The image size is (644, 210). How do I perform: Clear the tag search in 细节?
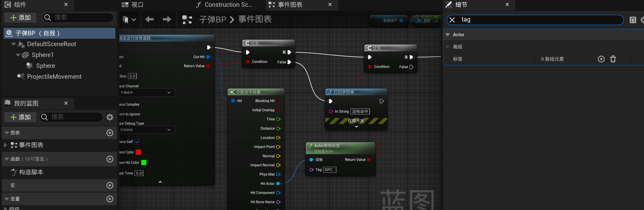pyautogui.click(x=452, y=20)
